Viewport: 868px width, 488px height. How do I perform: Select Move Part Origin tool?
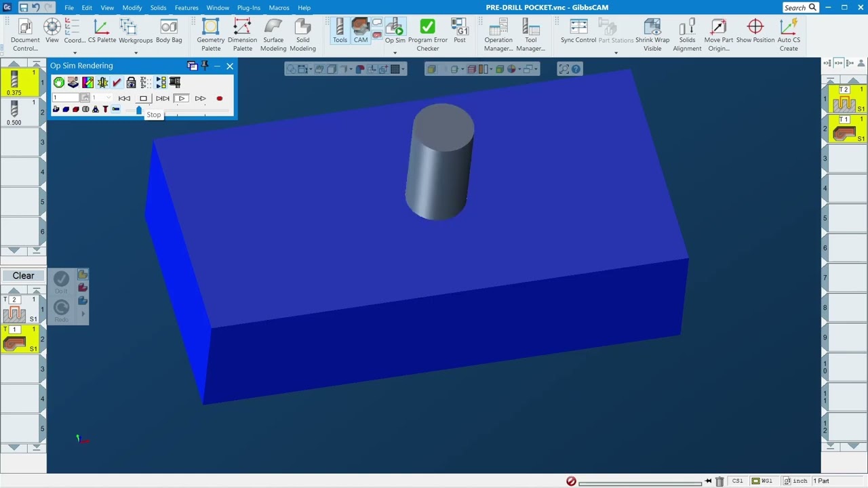(718, 35)
